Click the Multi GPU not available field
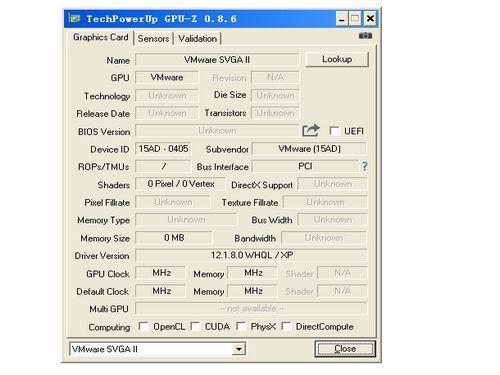 point(251,309)
